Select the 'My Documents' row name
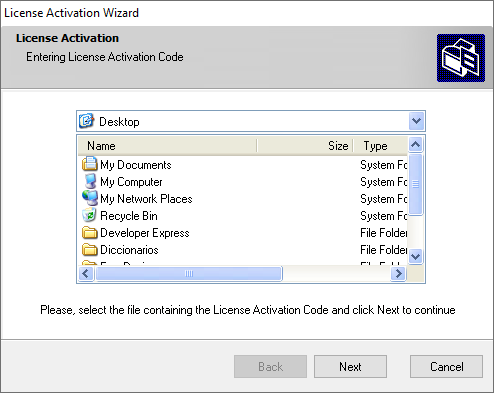The height and width of the screenshot is (393, 494). click(x=136, y=165)
